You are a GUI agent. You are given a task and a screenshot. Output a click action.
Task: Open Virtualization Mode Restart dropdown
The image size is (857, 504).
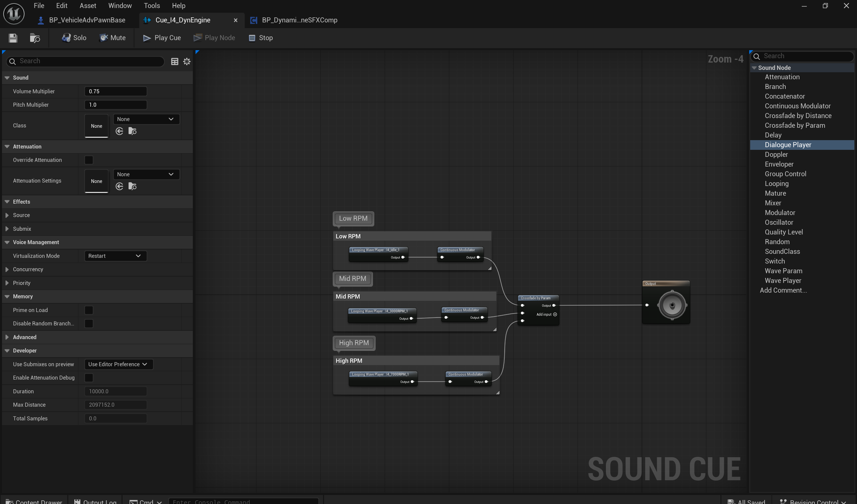pyautogui.click(x=115, y=256)
